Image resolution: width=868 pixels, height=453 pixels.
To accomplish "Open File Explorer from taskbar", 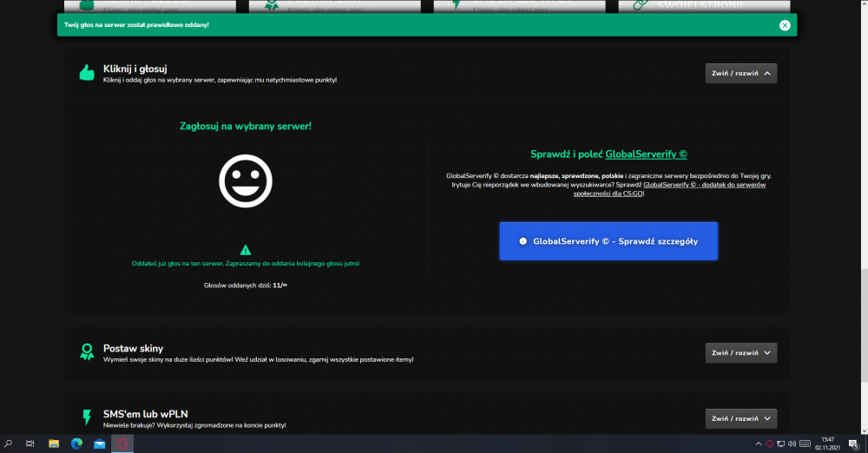I will (54, 443).
